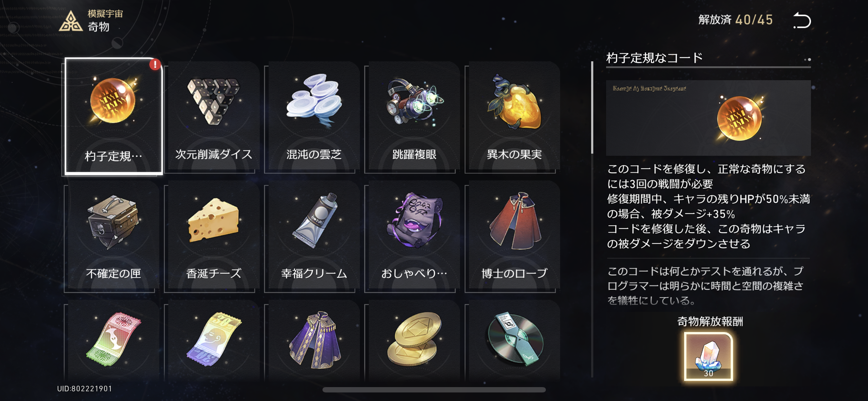Select the highlighted 杓子定規 orb curio
This screenshot has width=868, height=401.
113,116
